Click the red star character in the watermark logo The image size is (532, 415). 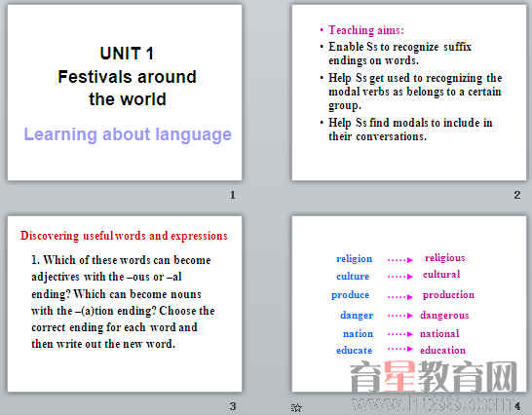point(399,377)
